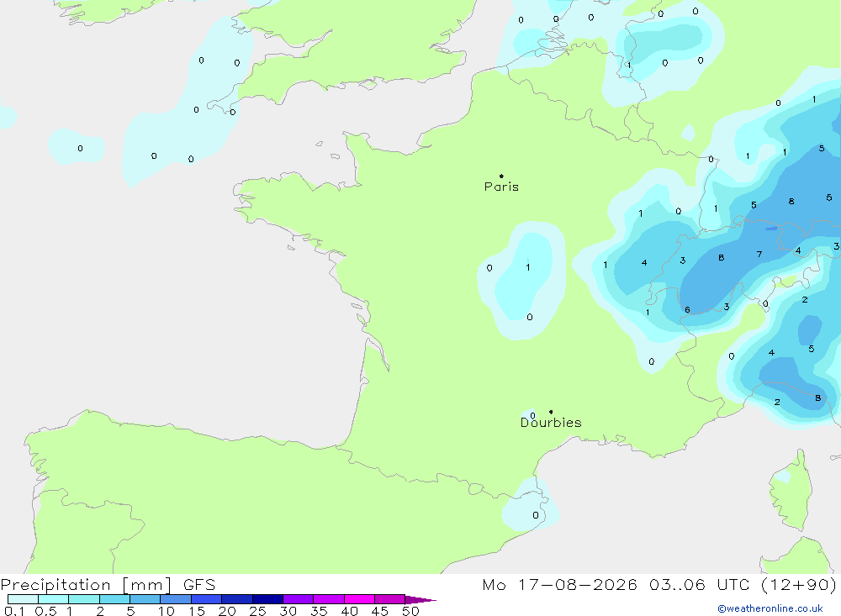This screenshot has height=616, width=841.
Task: Click the precipitation value '6' on the map
Action: point(688,310)
